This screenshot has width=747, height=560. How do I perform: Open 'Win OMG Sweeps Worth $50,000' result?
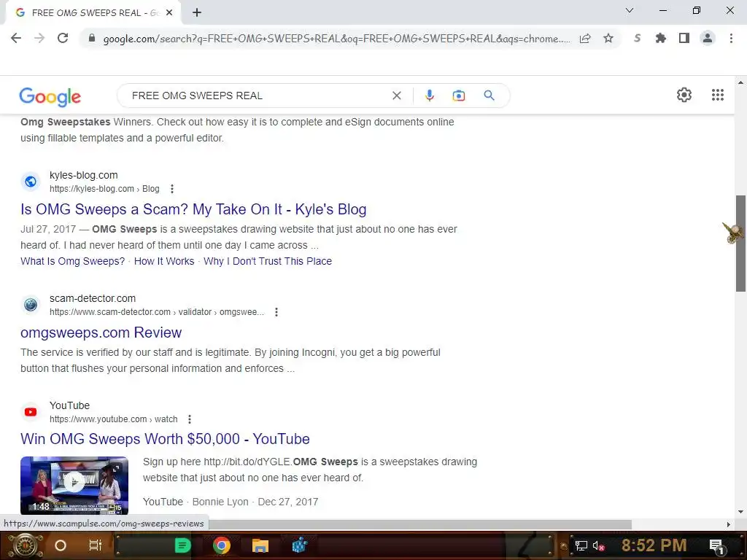165,438
